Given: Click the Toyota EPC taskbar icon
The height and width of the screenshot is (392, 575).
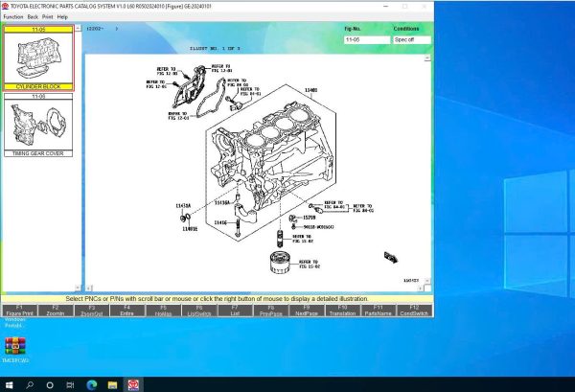Looking at the screenshot, I should [x=133, y=385].
